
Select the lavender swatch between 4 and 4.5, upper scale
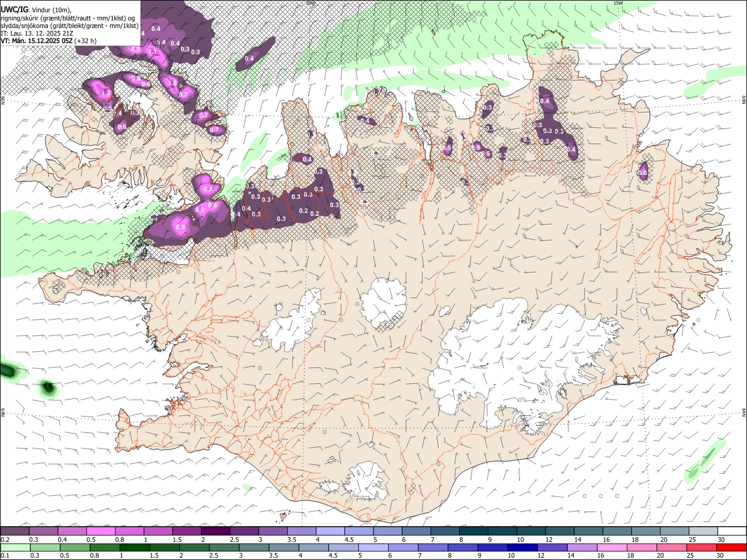point(330,531)
